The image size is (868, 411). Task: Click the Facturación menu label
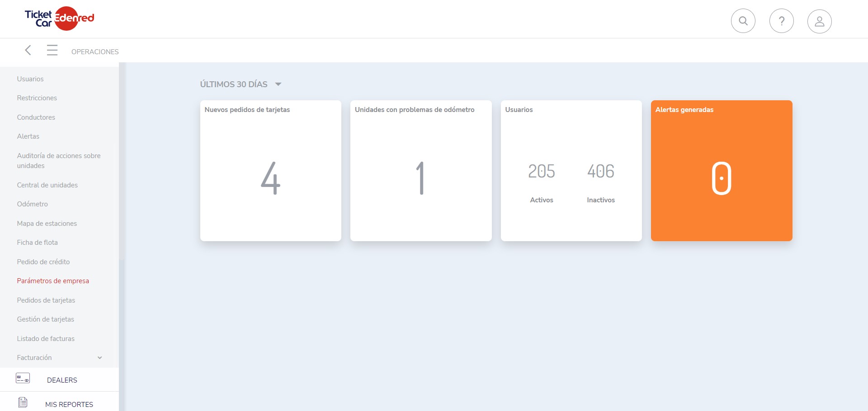point(34,358)
